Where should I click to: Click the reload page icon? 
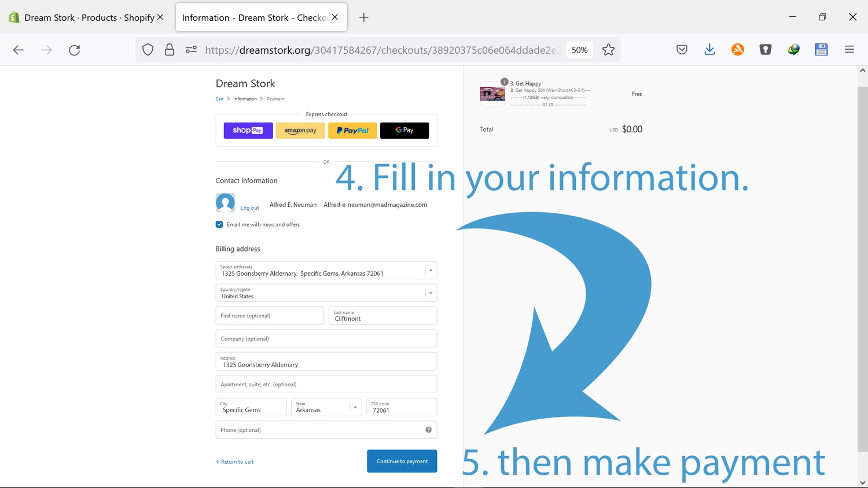point(74,50)
